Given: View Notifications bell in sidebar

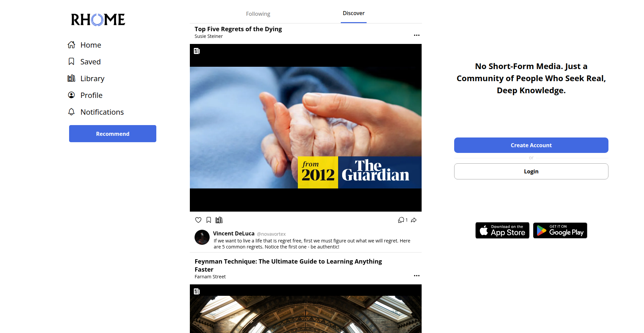Looking at the screenshot, I should tap(71, 112).
